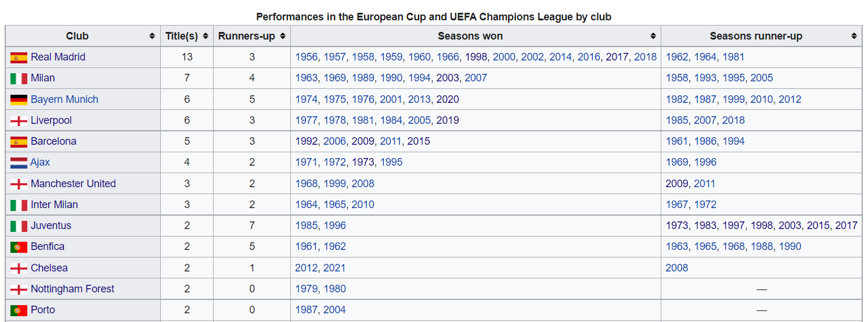The image size is (868, 322).
Task: Click the Portugal flag beside Benfica
Action: (19, 247)
